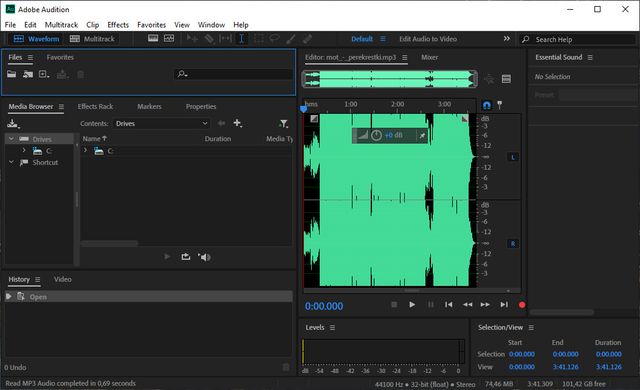This screenshot has width=640, height=390.
Task: Select the Slip tool
Action: (225, 39)
